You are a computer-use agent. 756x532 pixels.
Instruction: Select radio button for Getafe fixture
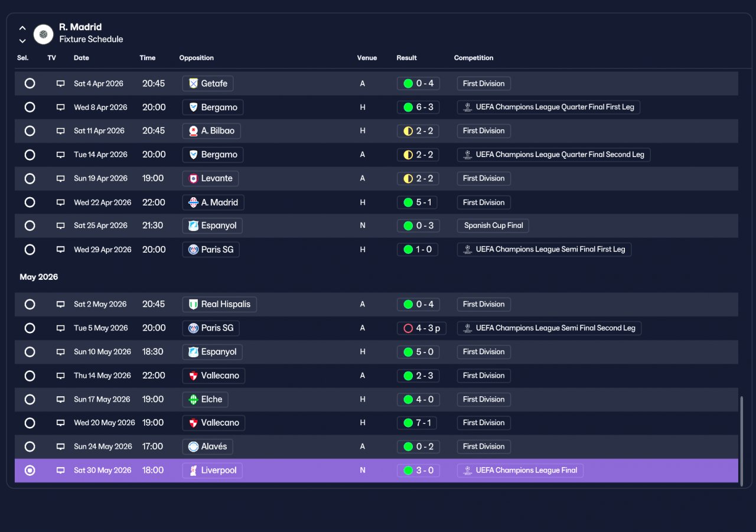(30, 84)
